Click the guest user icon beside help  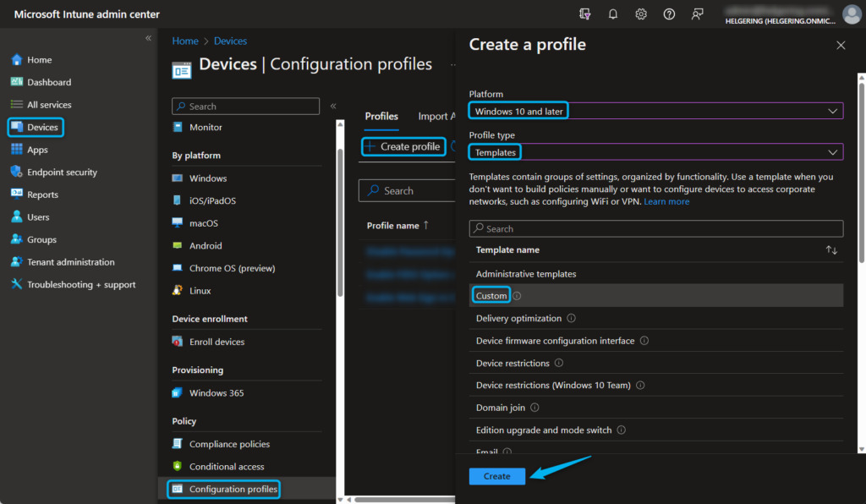(696, 14)
